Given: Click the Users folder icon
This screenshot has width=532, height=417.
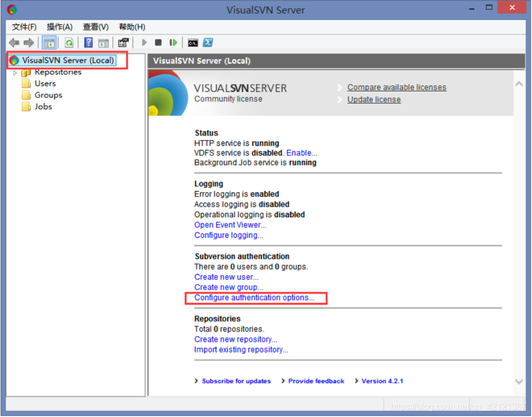Looking at the screenshot, I should click(26, 84).
